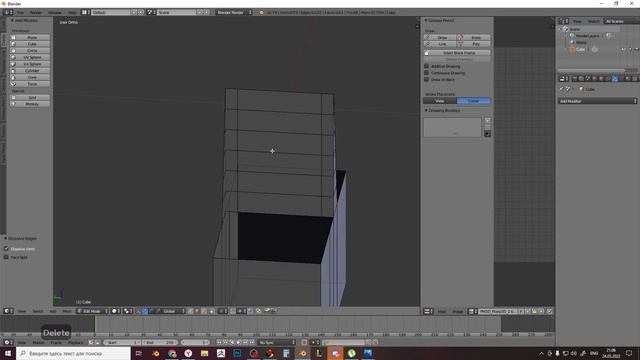Select Grease Pencil Poly tool
640x360 pixels.
(473, 44)
